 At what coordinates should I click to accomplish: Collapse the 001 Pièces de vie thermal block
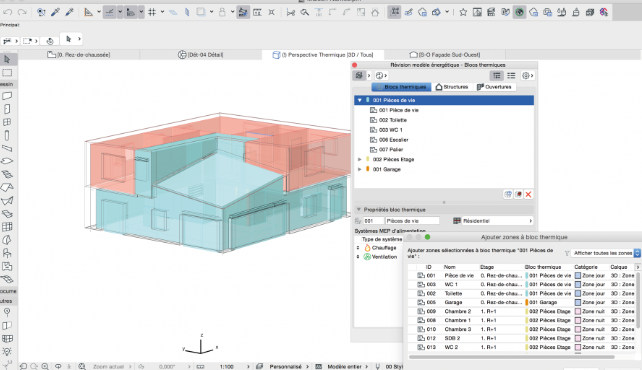[x=359, y=100]
